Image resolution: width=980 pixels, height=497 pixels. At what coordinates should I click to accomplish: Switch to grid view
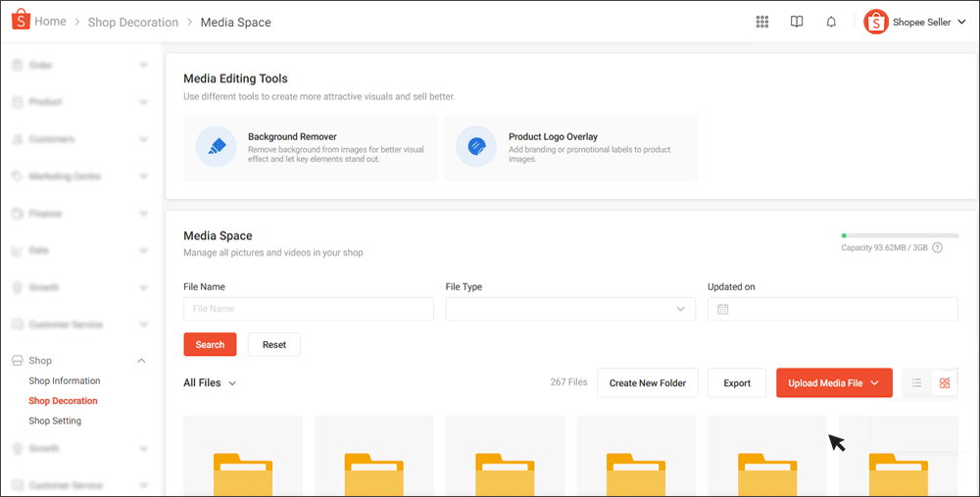point(945,383)
